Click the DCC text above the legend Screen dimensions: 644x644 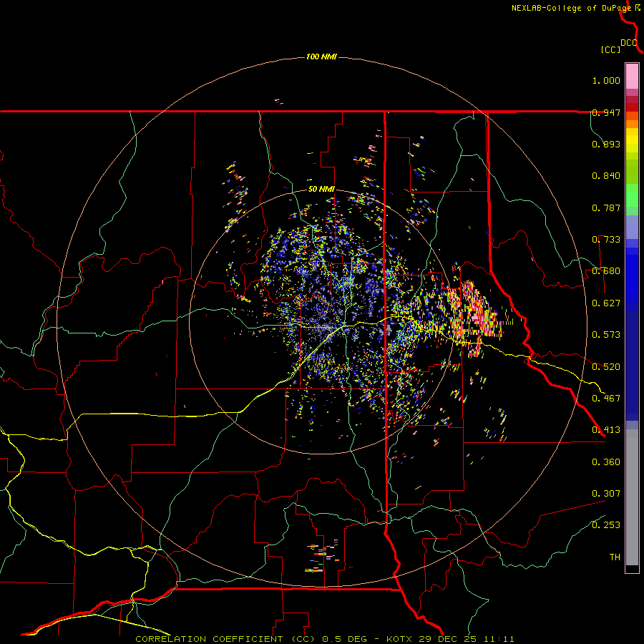point(629,43)
